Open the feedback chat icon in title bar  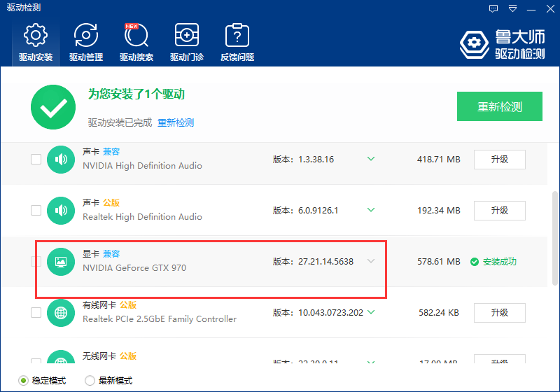pos(493,8)
